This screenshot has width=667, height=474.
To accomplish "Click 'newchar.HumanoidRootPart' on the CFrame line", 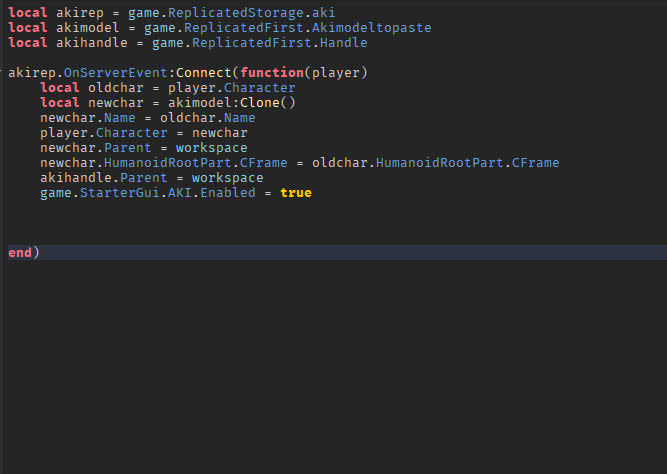I will (x=136, y=163).
